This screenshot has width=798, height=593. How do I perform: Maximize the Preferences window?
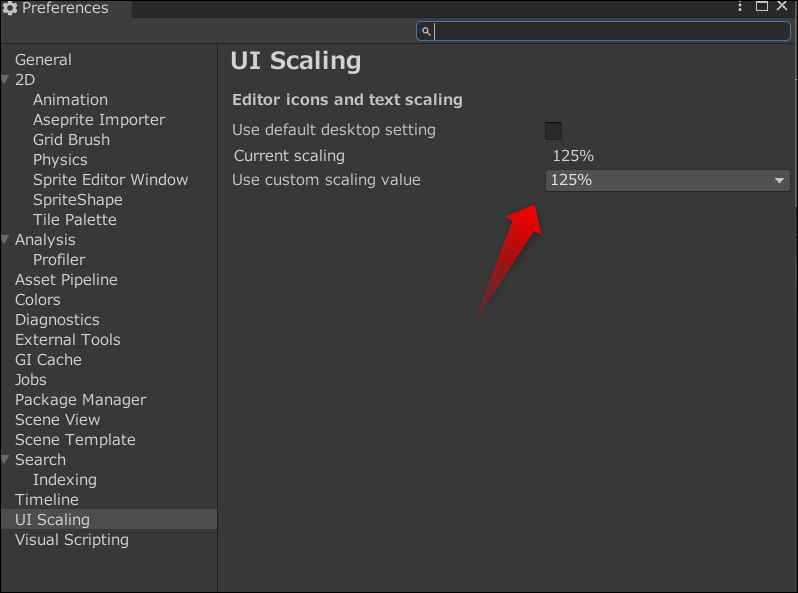763,7
